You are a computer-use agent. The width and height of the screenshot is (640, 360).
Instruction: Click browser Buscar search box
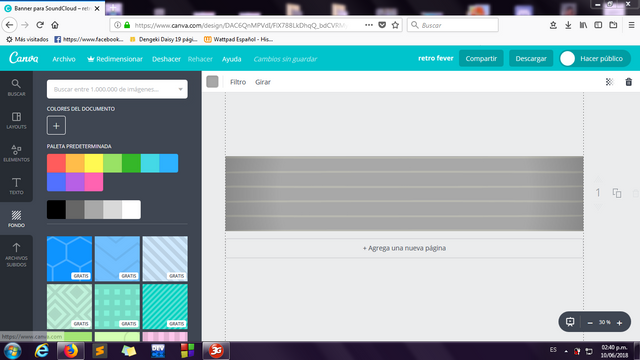click(x=453, y=25)
